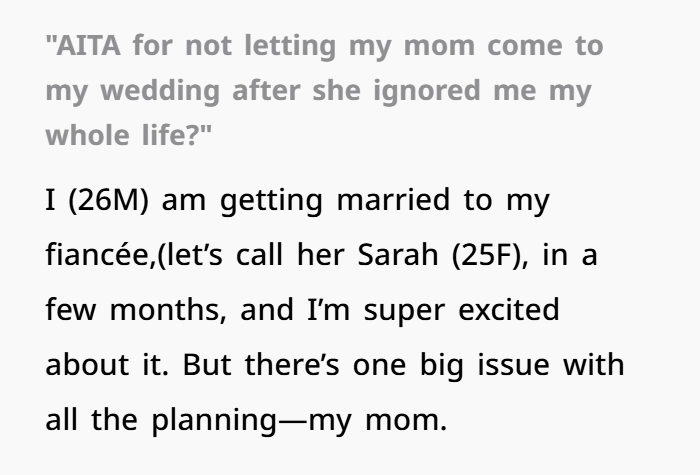700x475 pixels.
Task: Click the word "with" ending the fourth body line
Action: pyautogui.click(x=593, y=365)
